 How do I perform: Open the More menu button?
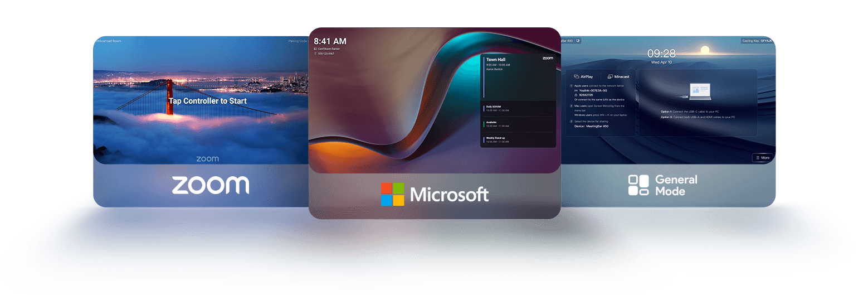[x=762, y=158]
